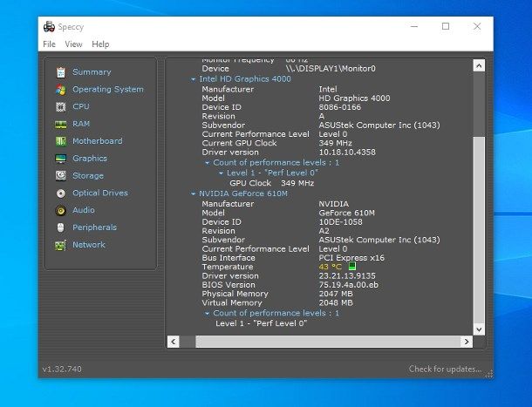Open the Motherboard section
Viewport: 532px width, 407px height.
(x=98, y=141)
